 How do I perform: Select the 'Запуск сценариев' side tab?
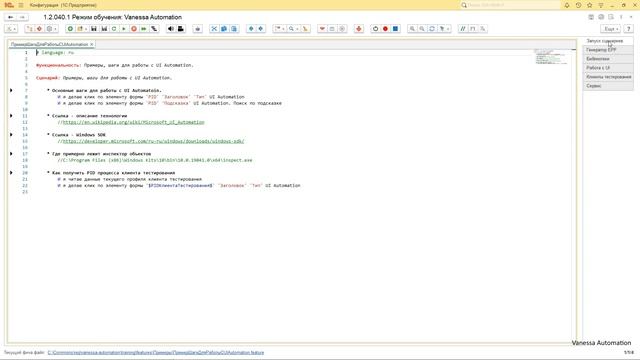[x=608, y=41]
